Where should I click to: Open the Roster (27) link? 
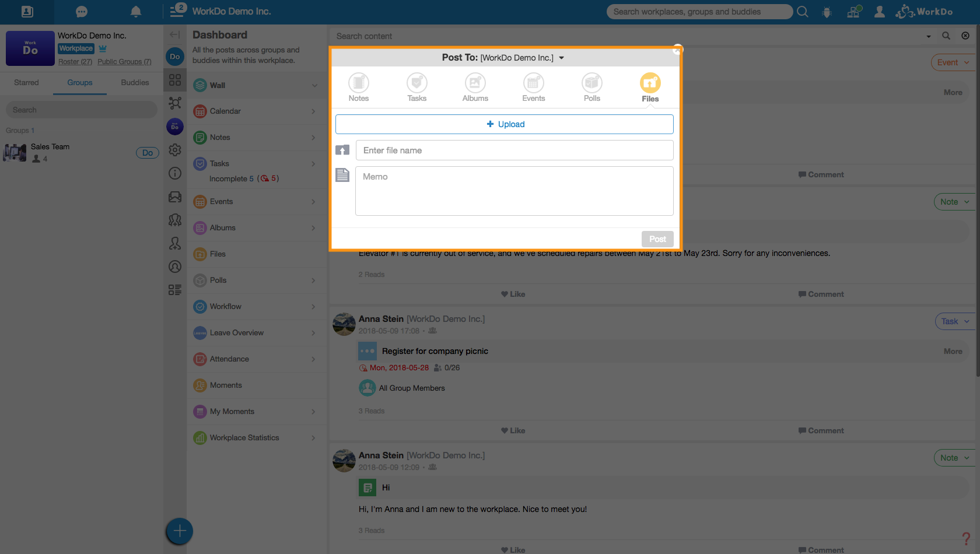pos(75,62)
